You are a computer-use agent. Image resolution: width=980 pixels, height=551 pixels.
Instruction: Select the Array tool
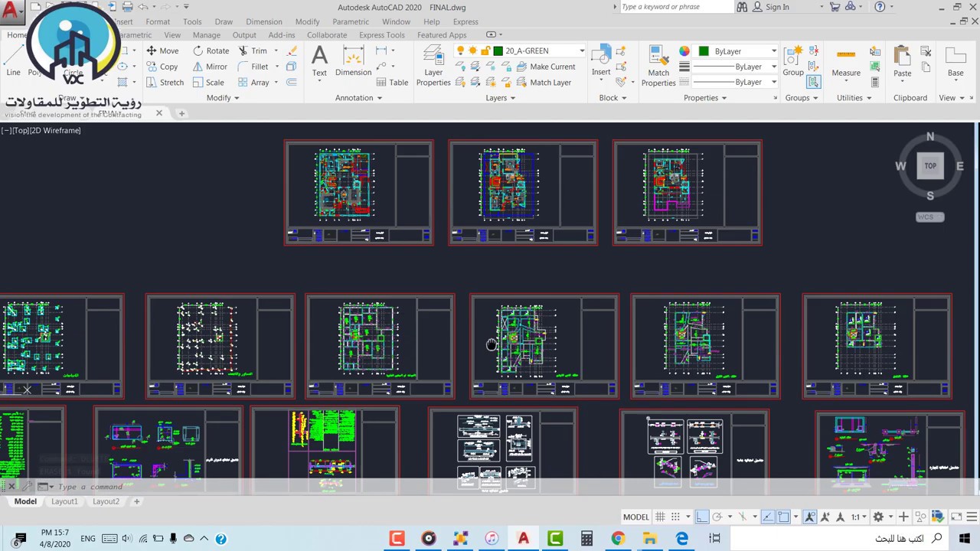click(253, 82)
